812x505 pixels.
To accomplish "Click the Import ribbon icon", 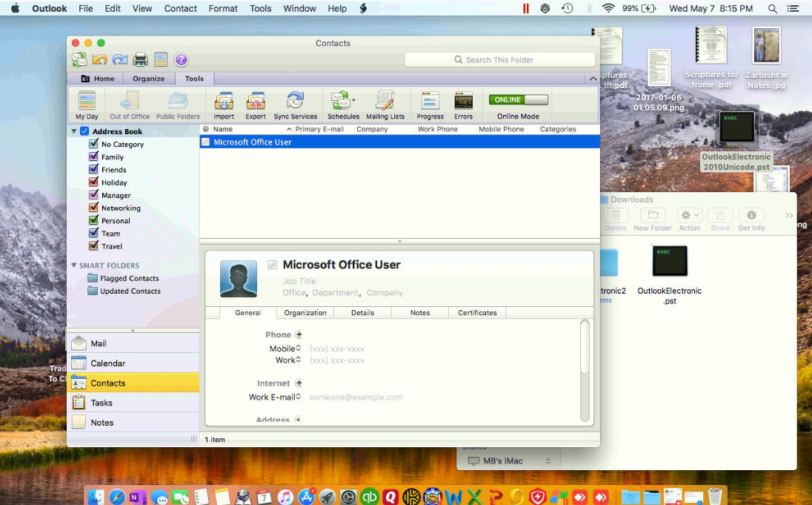I will tap(224, 105).
